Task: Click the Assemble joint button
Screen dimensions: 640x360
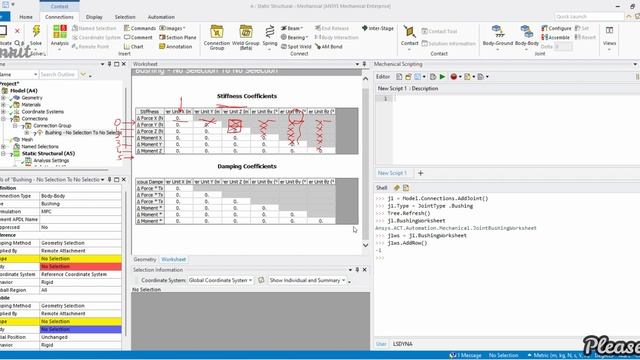Action: click(556, 37)
